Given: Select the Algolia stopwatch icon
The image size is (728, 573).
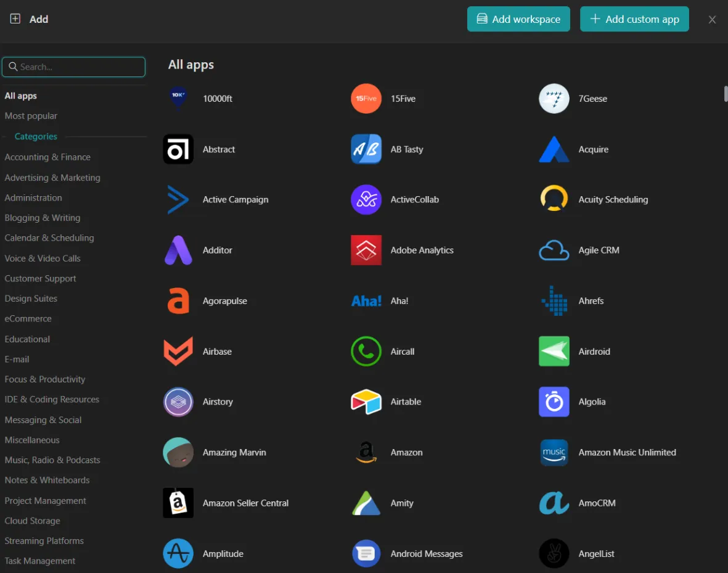Looking at the screenshot, I should (554, 402).
